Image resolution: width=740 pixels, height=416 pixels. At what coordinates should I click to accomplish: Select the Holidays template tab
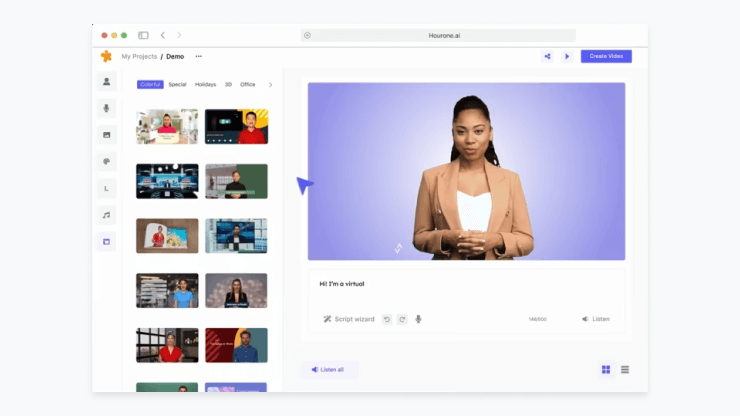click(x=205, y=85)
